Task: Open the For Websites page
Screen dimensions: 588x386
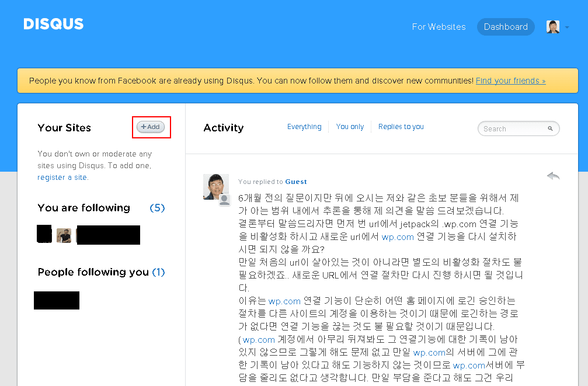Action: [439, 27]
